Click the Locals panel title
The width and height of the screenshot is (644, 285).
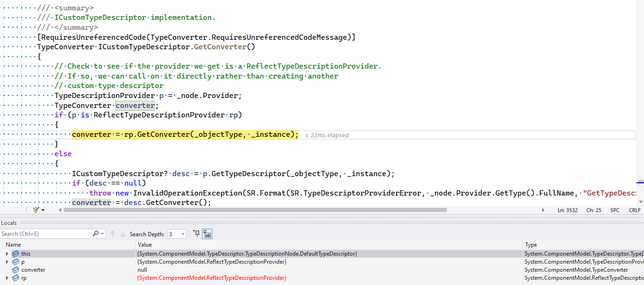[x=9, y=223]
